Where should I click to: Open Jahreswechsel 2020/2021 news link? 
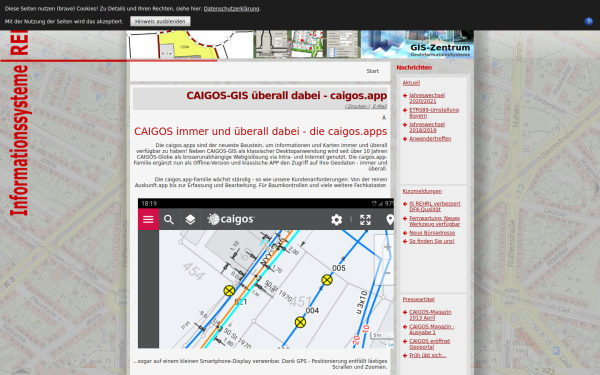pyautogui.click(x=427, y=98)
